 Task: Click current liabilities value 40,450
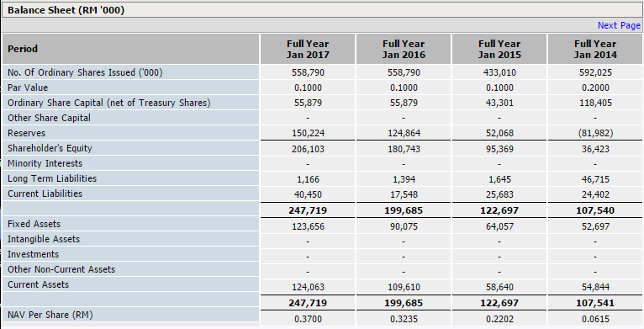[x=308, y=194]
